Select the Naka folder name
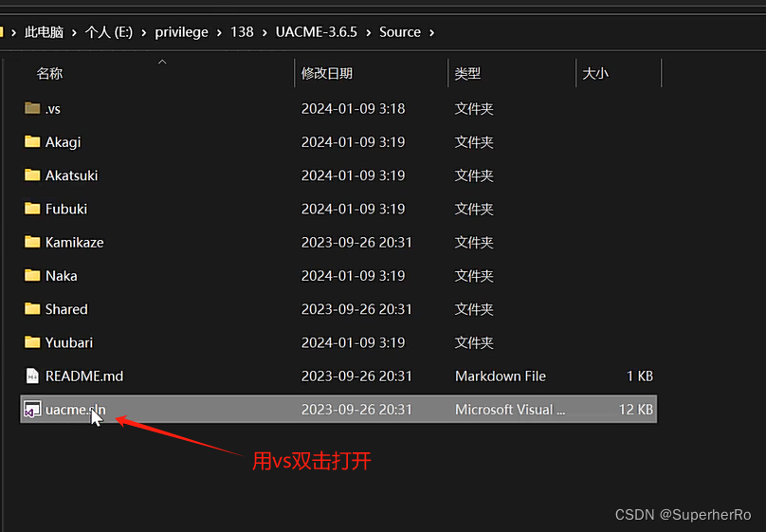The height and width of the screenshot is (532, 766). tap(61, 276)
